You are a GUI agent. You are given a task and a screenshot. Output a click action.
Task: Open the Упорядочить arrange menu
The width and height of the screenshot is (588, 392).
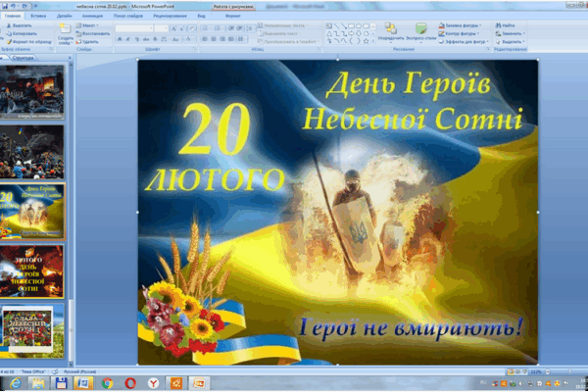(391, 32)
